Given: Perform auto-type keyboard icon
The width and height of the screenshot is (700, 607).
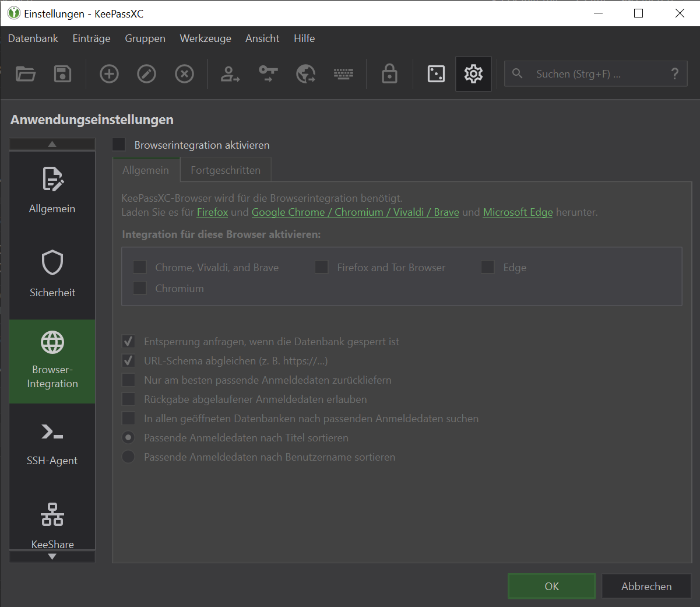Looking at the screenshot, I should pos(343,74).
